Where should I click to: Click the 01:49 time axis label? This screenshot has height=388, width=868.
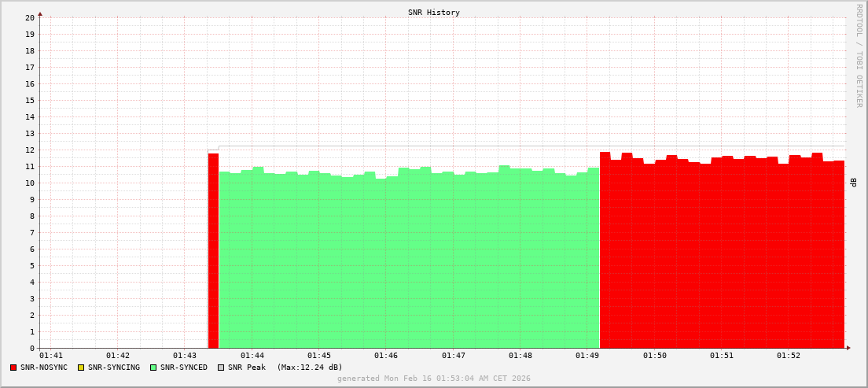(587, 356)
